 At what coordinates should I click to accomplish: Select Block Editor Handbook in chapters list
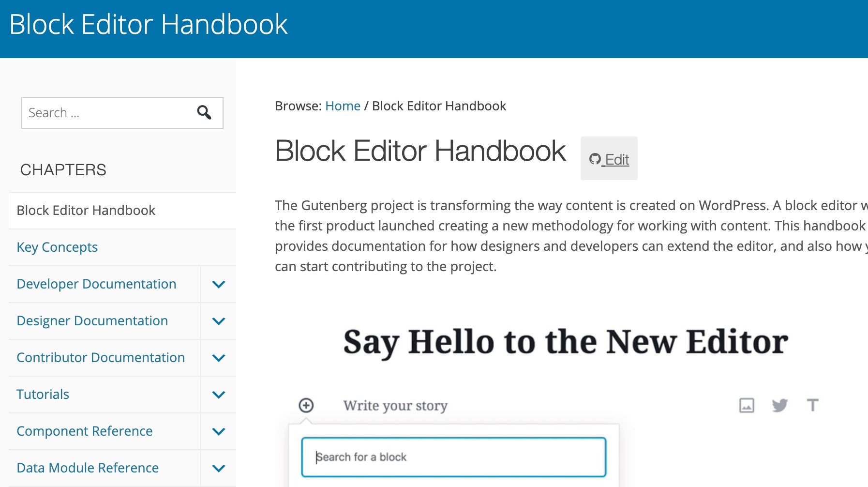(x=86, y=211)
